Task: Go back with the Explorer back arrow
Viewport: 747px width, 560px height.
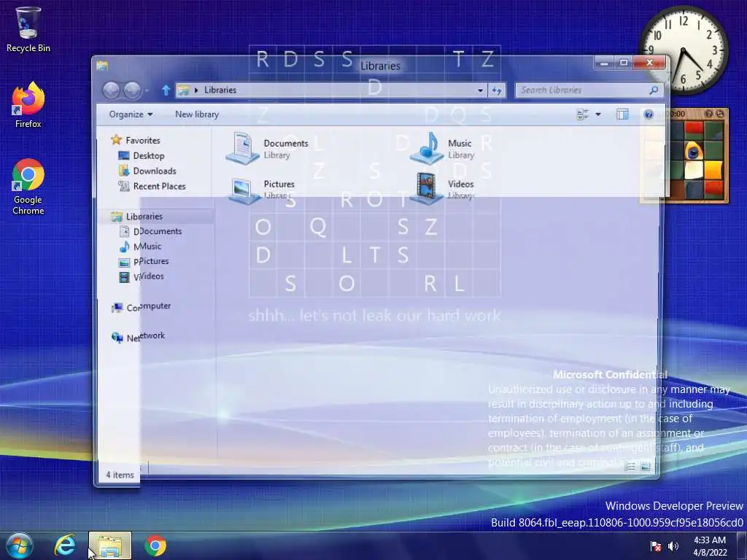Action: tap(111, 90)
